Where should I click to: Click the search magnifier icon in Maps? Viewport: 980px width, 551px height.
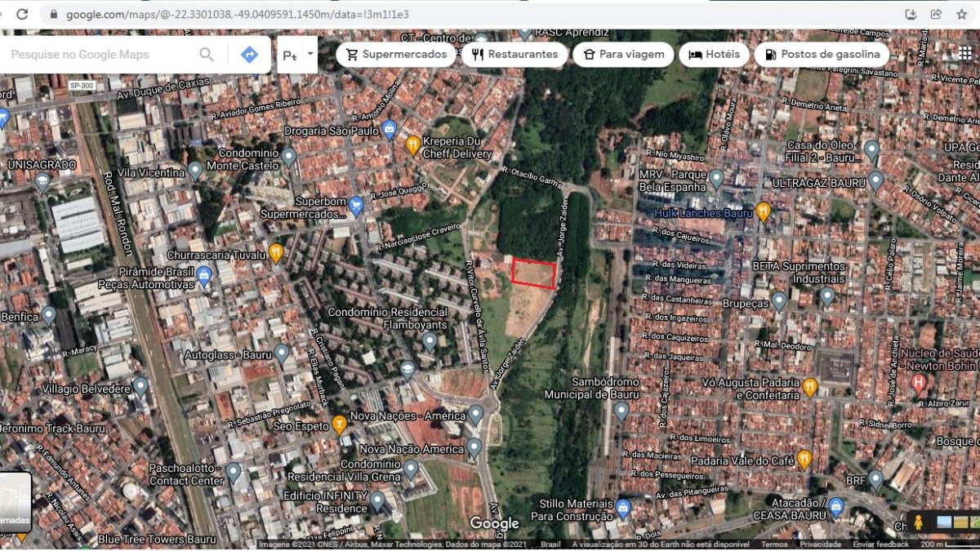207,55
